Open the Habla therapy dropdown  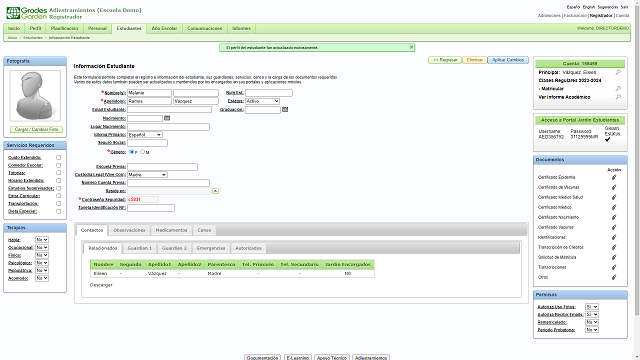point(42,240)
